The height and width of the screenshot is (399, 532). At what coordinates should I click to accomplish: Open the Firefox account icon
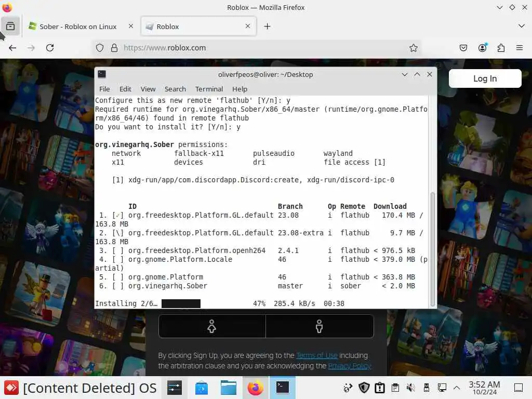coord(482,48)
